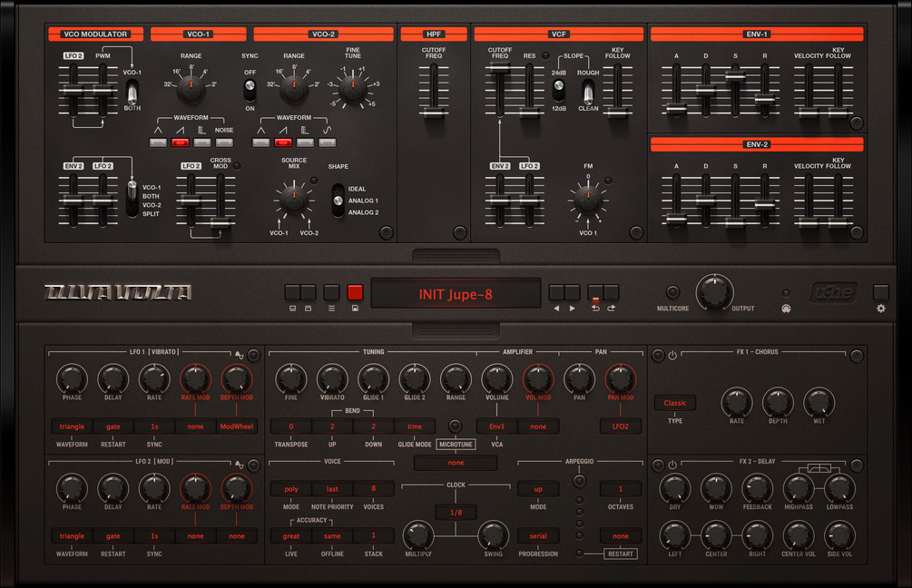Toggle the CROSS MOD indicator button
The width and height of the screenshot is (912, 588).
[x=237, y=166]
